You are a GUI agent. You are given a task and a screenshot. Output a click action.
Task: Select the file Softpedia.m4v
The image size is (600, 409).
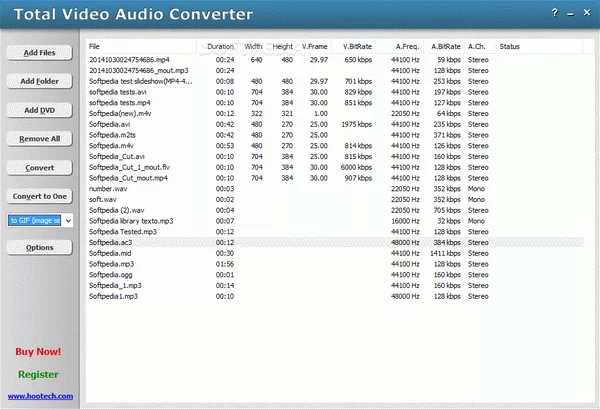pos(111,146)
